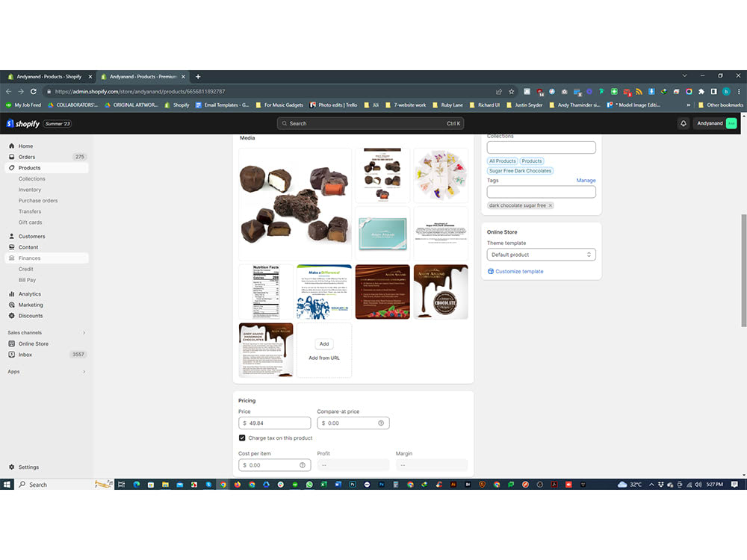Viewport: 747px width, 560px height.
Task: Select the Make a Difference image thumbnail
Action: pos(324,292)
